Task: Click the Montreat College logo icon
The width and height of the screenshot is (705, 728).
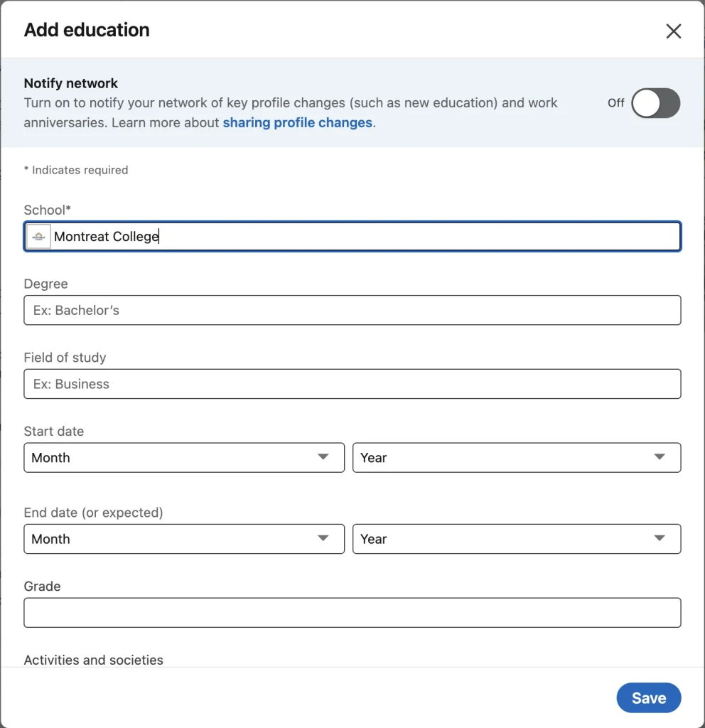Action: tap(38, 236)
